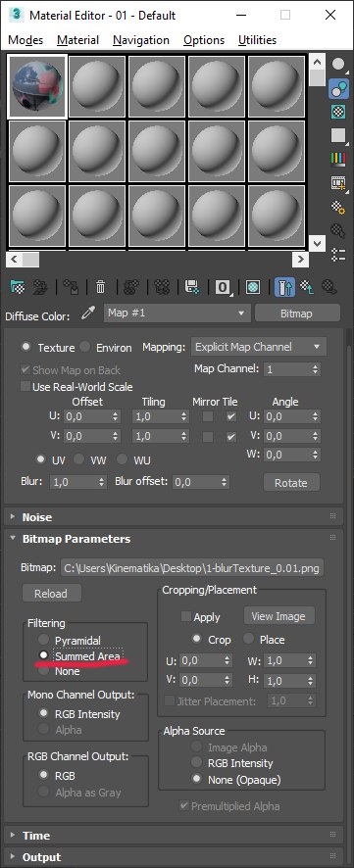Screen dimensions: 354x868
Task: Click the Reset Map trash can icon
Action: pos(100,287)
